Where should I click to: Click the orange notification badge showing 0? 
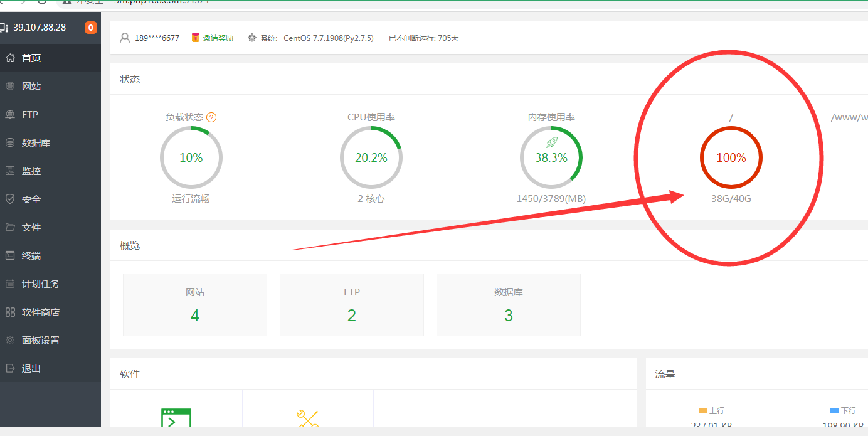pos(91,28)
